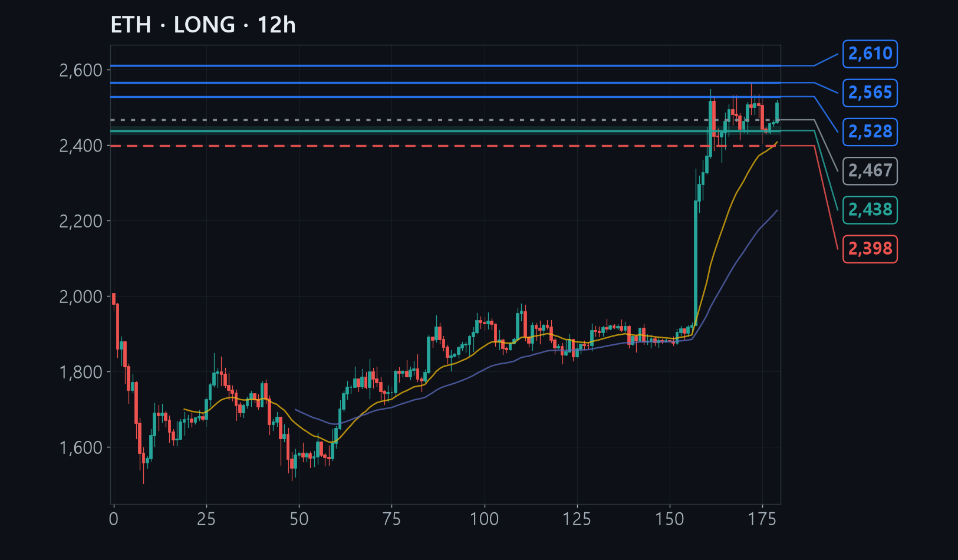Click the gray 2,467 price label

click(870, 171)
